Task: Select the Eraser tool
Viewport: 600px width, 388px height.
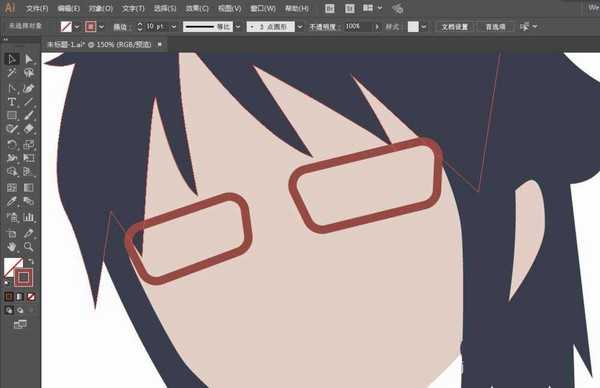Action: click(29, 129)
